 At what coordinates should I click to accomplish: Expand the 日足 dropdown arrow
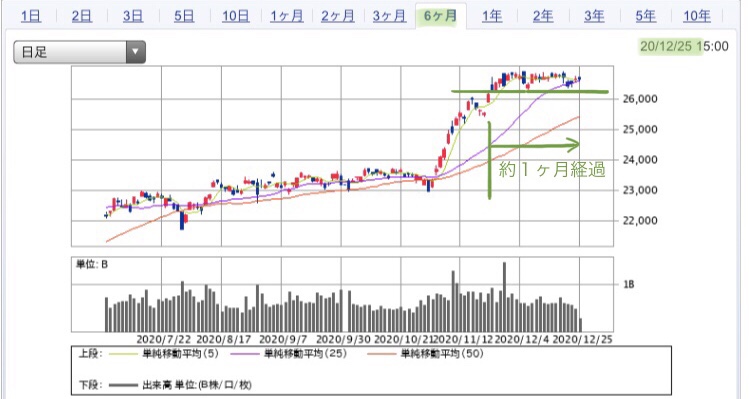pyautogui.click(x=136, y=52)
